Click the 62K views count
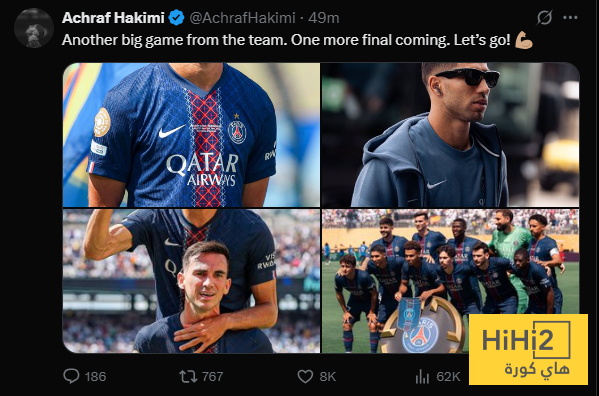 coord(448,377)
